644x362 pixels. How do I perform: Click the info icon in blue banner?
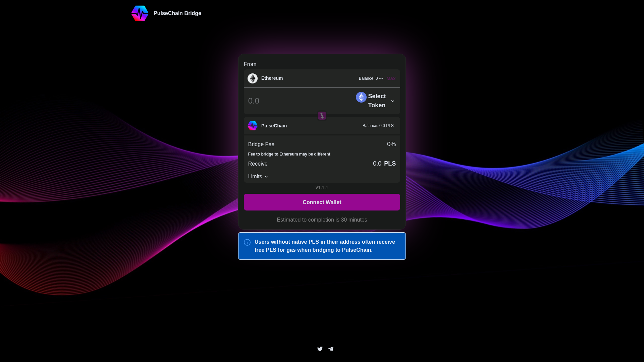(x=247, y=242)
